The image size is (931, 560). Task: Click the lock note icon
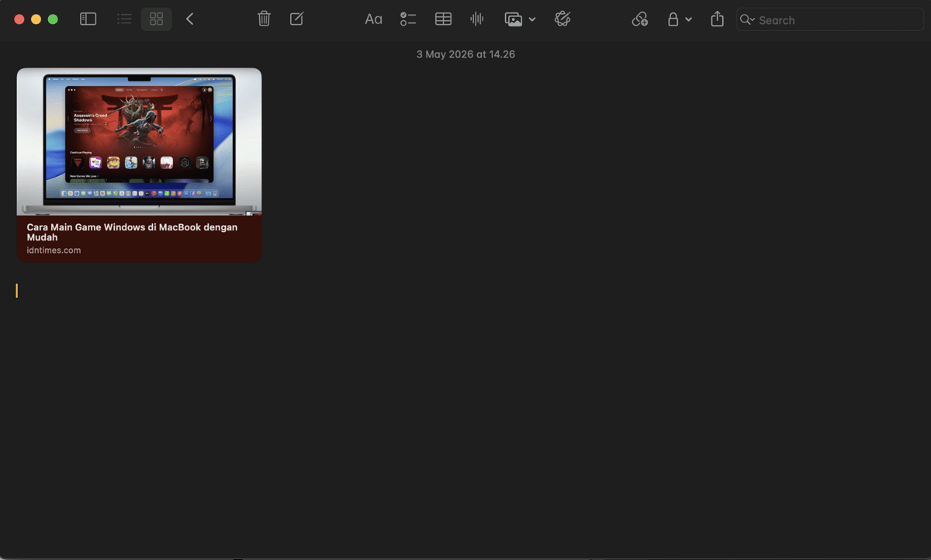[x=673, y=19]
